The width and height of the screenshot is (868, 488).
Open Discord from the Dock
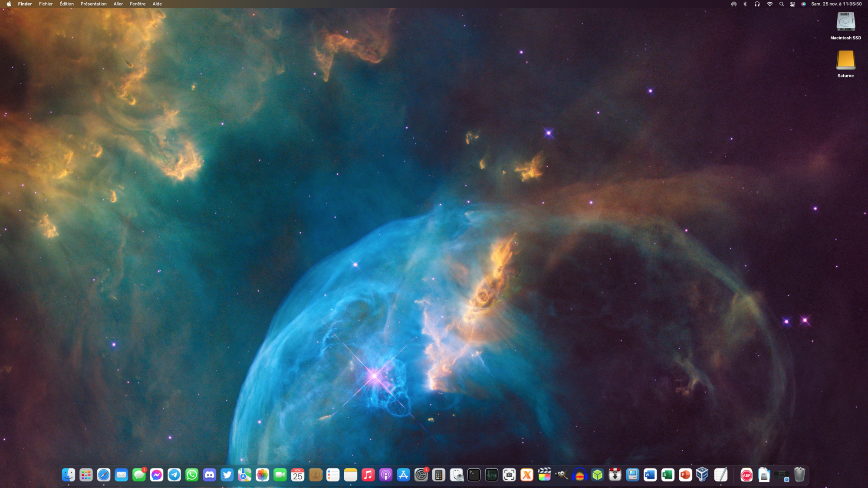tap(210, 475)
